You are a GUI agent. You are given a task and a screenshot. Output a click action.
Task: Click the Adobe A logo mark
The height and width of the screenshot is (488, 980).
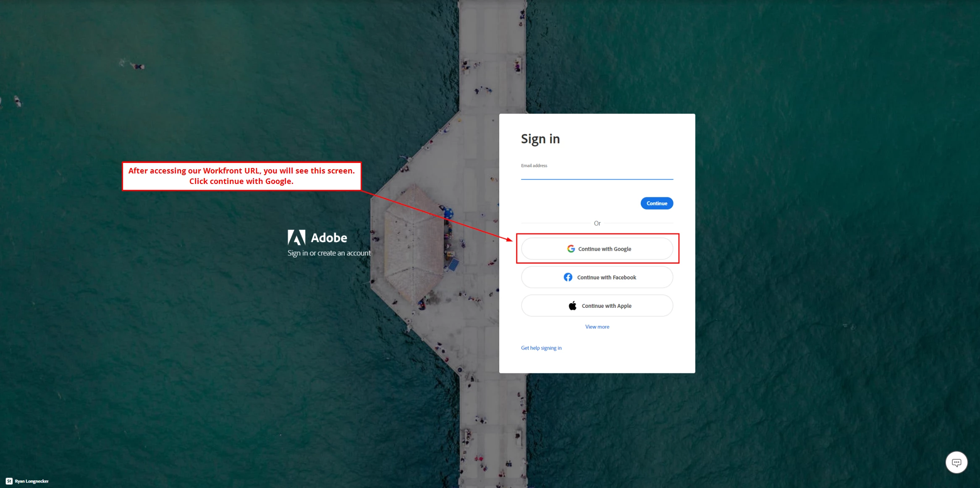pyautogui.click(x=296, y=238)
